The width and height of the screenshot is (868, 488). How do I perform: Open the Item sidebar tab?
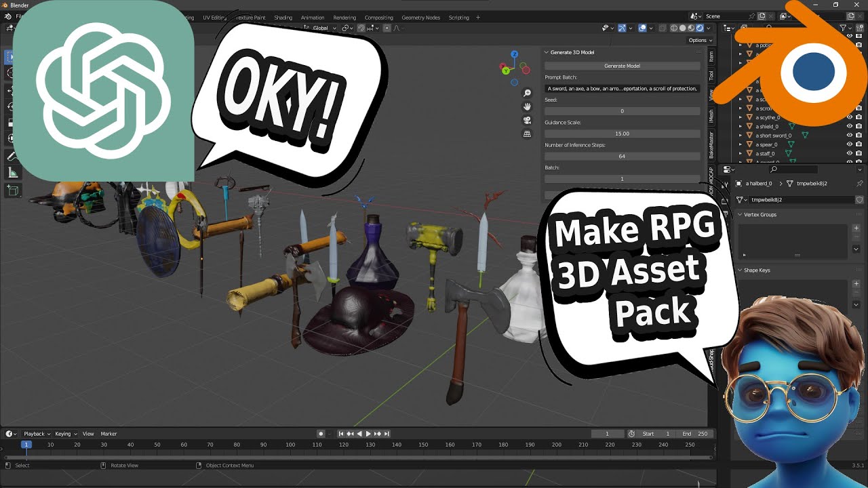click(x=711, y=56)
